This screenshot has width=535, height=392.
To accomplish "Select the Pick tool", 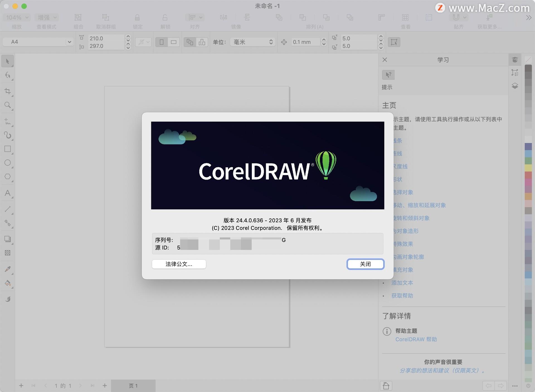I will [8, 61].
